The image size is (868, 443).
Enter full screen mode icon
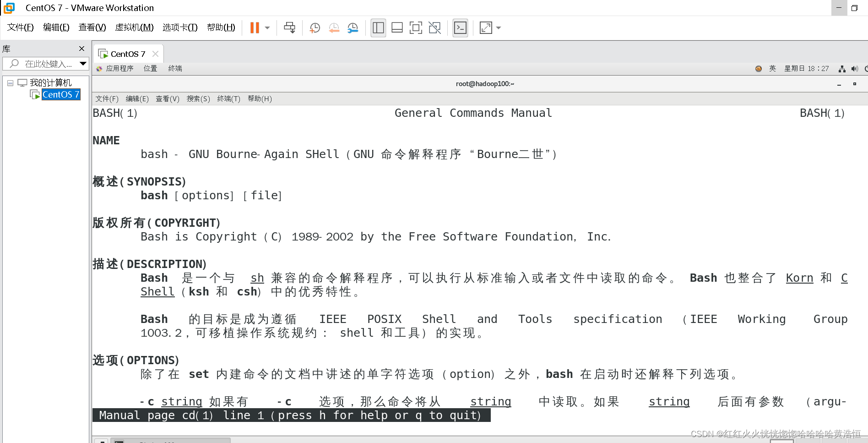416,28
